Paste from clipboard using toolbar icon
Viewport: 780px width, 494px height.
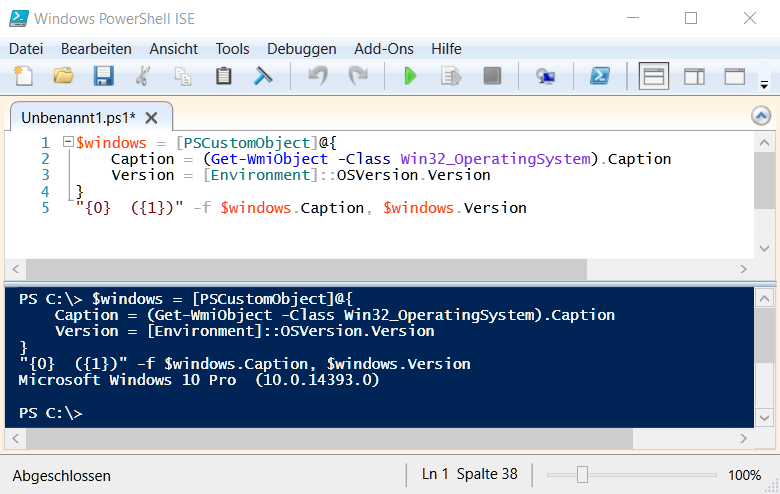click(224, 76)
